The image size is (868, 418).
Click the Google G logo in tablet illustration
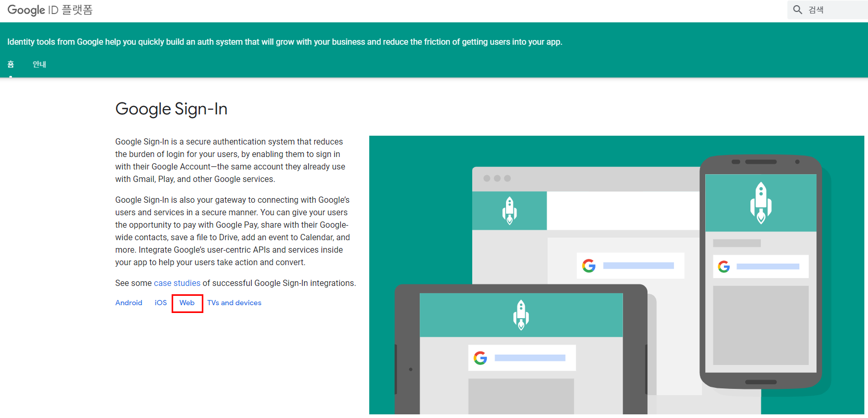[481, 358]
